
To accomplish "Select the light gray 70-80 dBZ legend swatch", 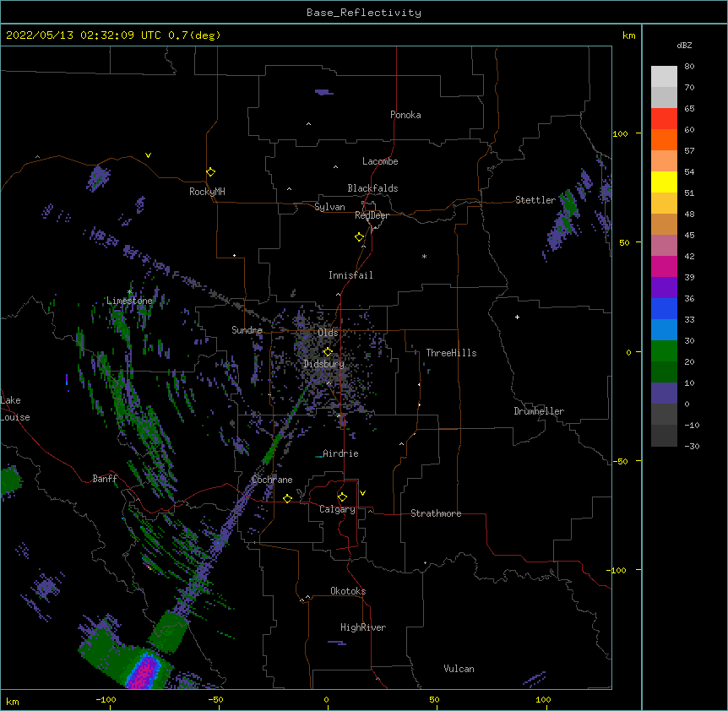I will point(664,77).
